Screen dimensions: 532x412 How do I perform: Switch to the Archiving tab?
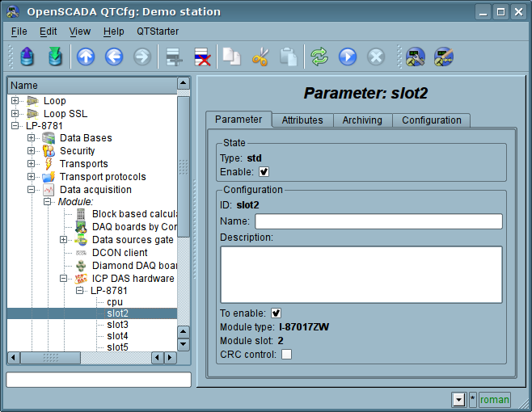tap(362, 120)
